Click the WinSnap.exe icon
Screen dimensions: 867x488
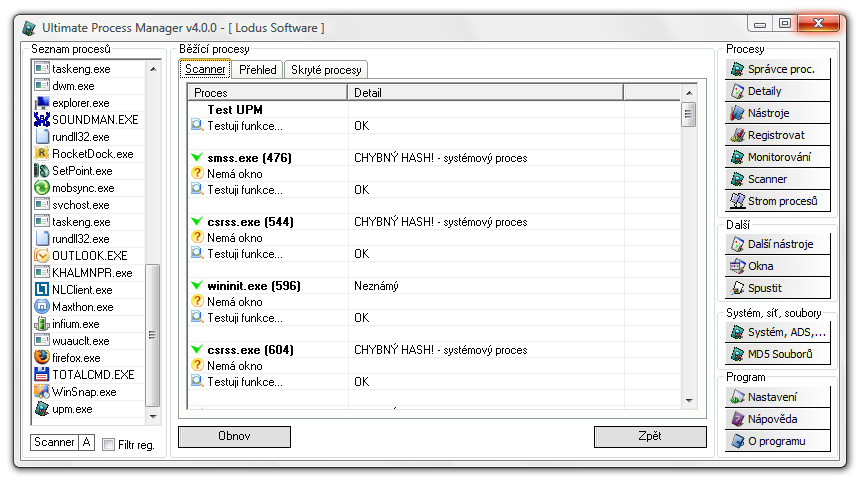[41, 392]
